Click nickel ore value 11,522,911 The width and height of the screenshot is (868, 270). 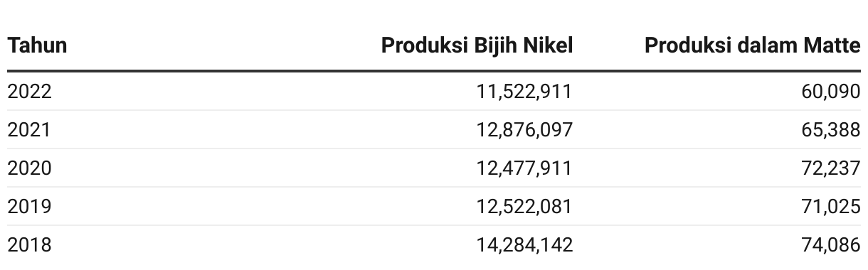pyautogui.click(x=525, y=92)
